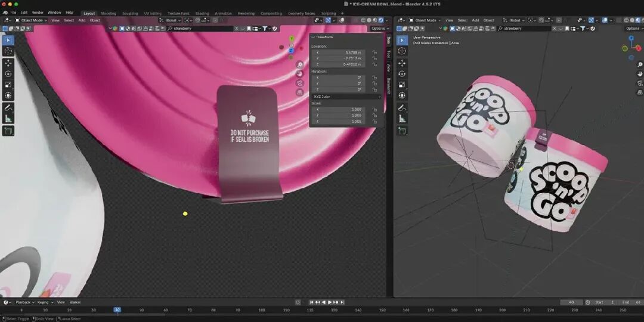Open the Edit menu
Image resolution: width=644 pixels, height=322 pixels.
pos(24,13)
